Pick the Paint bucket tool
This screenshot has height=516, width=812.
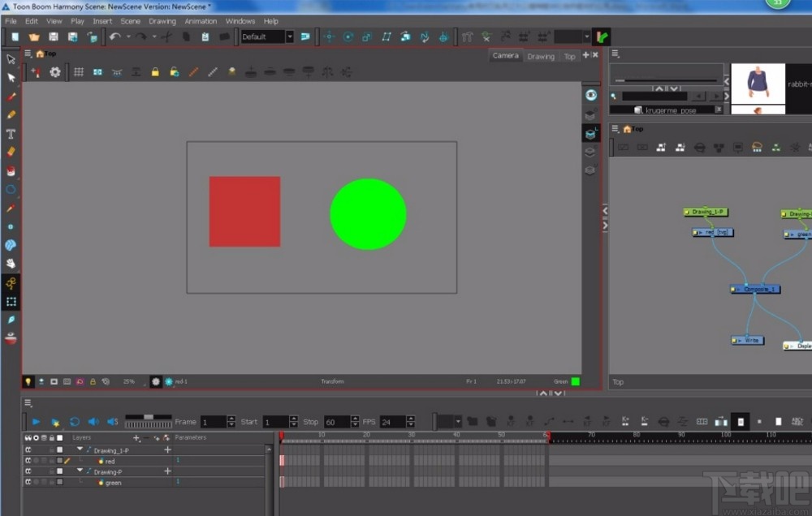pyautogui.click(x=11, y=170)
